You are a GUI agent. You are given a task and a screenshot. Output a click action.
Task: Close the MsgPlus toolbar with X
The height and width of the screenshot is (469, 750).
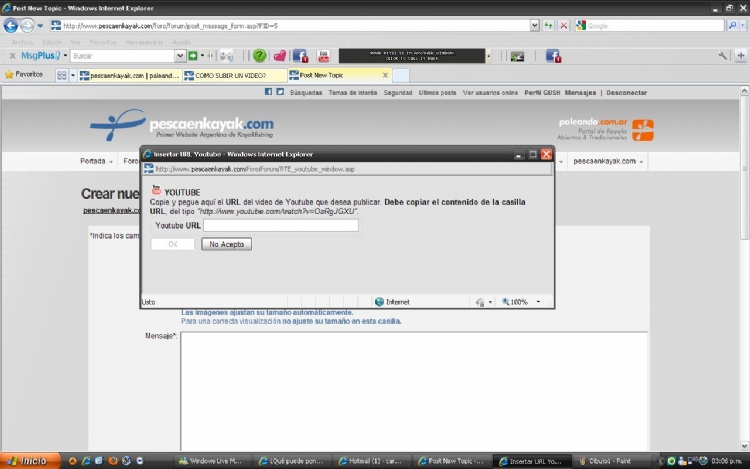[12, 56]
